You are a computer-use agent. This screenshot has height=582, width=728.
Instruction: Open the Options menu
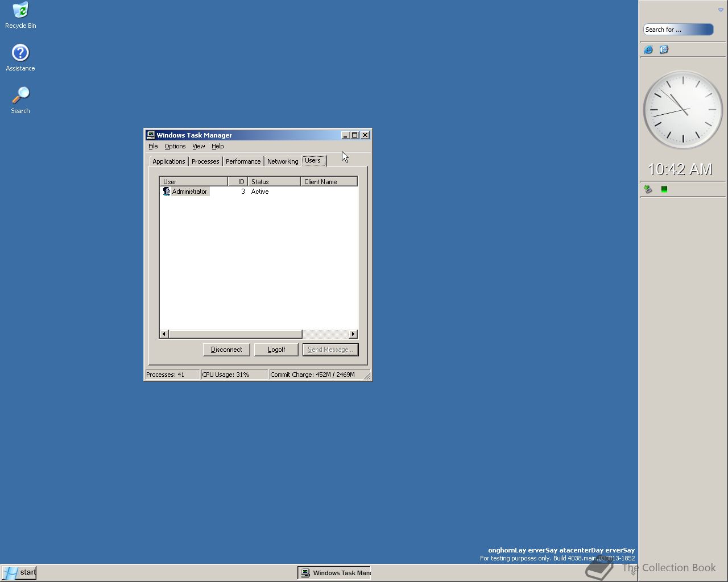pyautogui.click(x=175, y=146)
